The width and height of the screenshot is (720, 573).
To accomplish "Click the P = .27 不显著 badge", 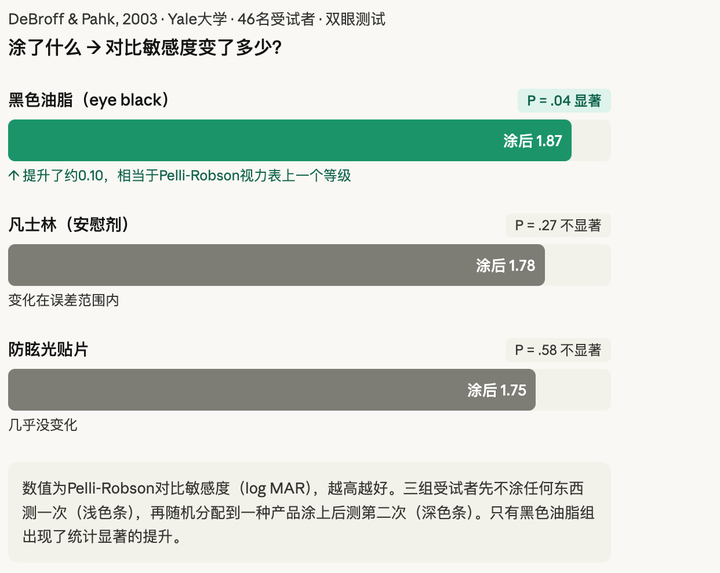I will point(557,226).
